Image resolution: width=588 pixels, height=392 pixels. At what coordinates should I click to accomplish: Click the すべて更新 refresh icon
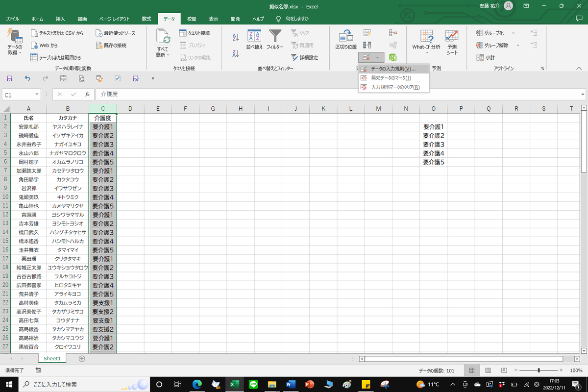pyautogui.click(x=163, y=36)
